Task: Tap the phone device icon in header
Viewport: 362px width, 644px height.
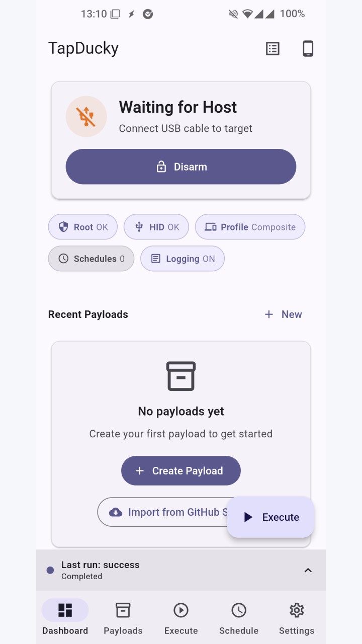Action: (308, 48)
